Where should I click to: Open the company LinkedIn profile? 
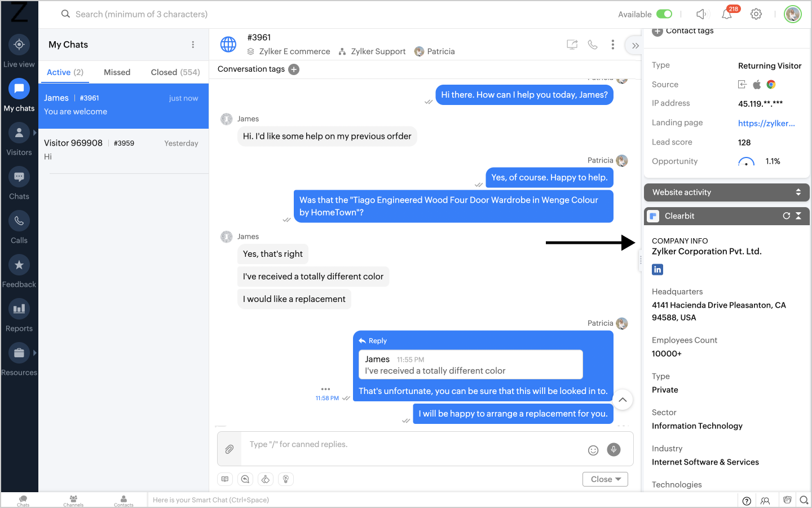point(657,270)
